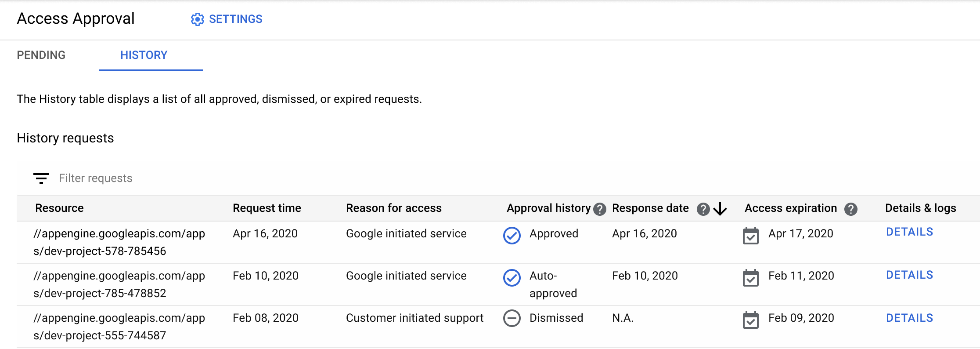Click the Dismissed status icon
This screenshot has height=349, width=980.
[512, 318]
